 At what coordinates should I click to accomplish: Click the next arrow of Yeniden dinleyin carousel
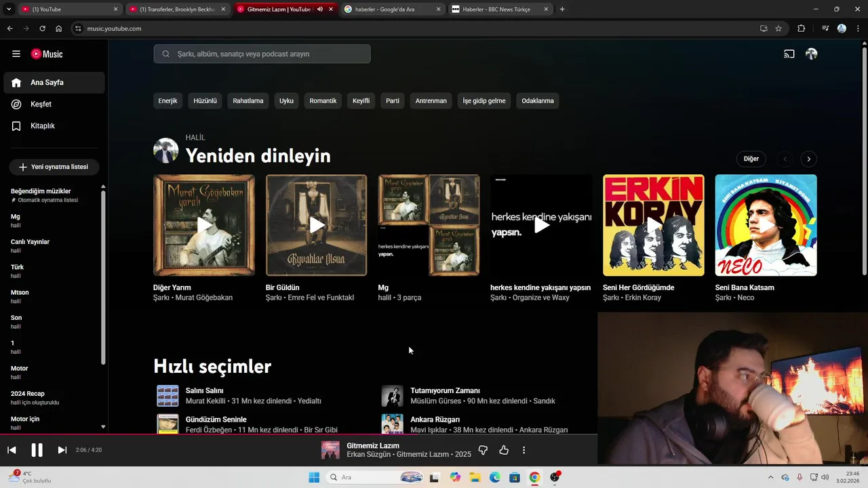point(808,159)
